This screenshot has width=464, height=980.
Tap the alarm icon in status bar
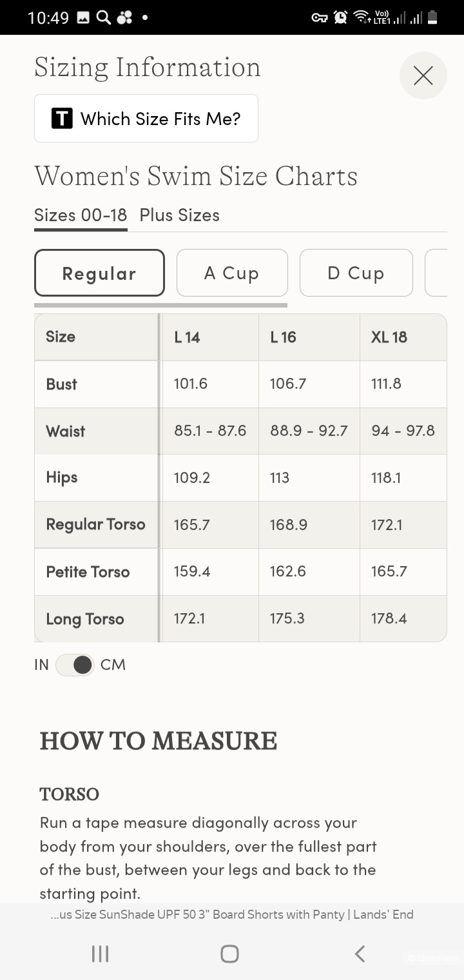(340, 17)
